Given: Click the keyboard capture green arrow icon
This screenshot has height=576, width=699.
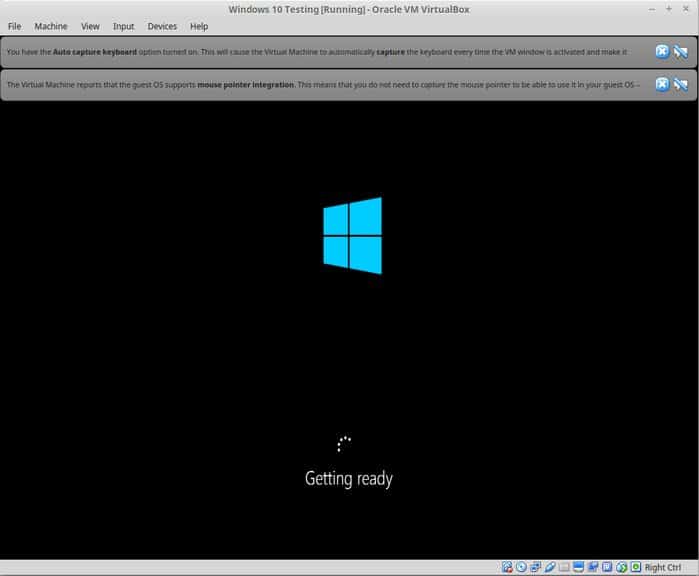Looking at the screenshot, I should coord(636,567).
